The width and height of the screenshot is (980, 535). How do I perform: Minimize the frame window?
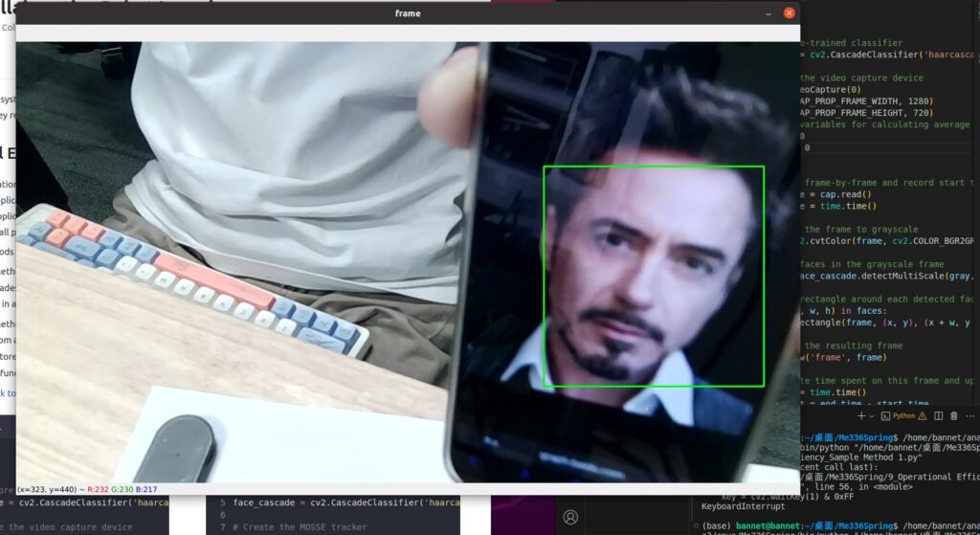click(x=768, y=13)
